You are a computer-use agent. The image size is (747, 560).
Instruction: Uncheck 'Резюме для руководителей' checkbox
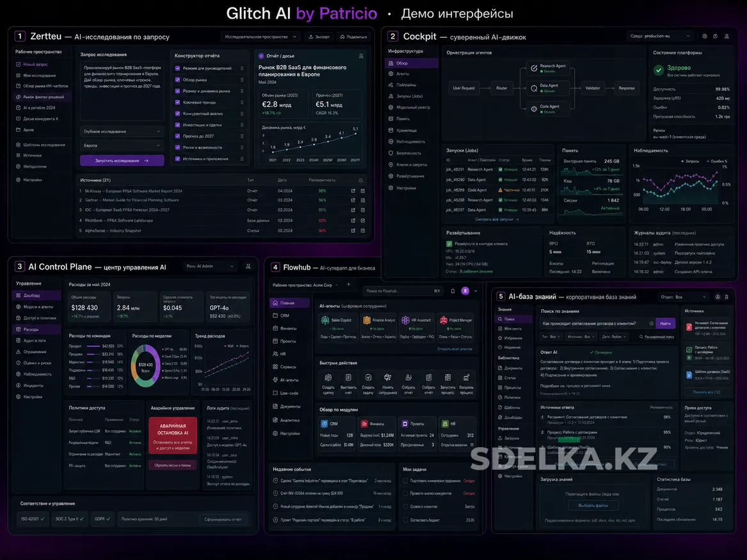(178, 68)
